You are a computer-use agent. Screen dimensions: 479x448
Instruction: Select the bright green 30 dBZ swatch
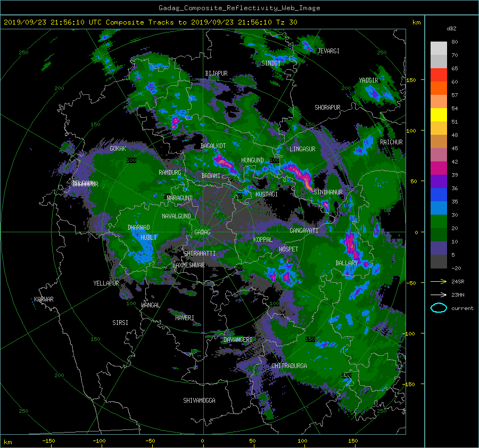(439, 221)
